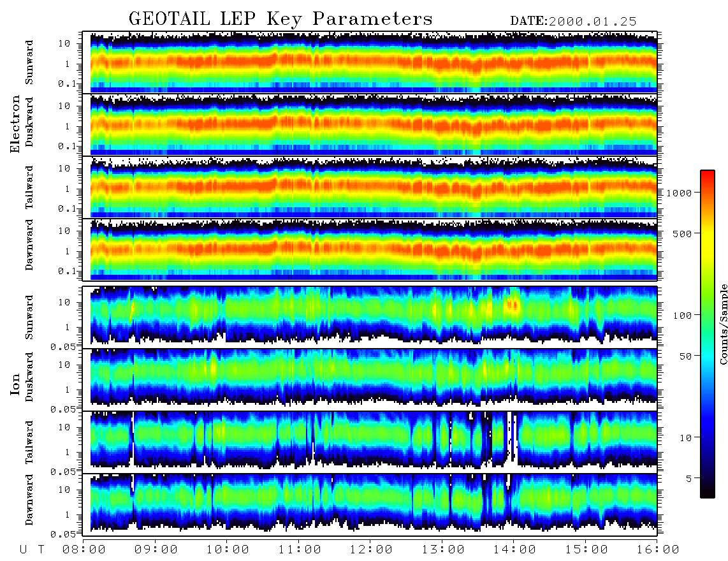Image resolution: width=728 pixels, height=561 pixels.
Task: Select the Ion Duskward panel label
Action: click(29, 377)
